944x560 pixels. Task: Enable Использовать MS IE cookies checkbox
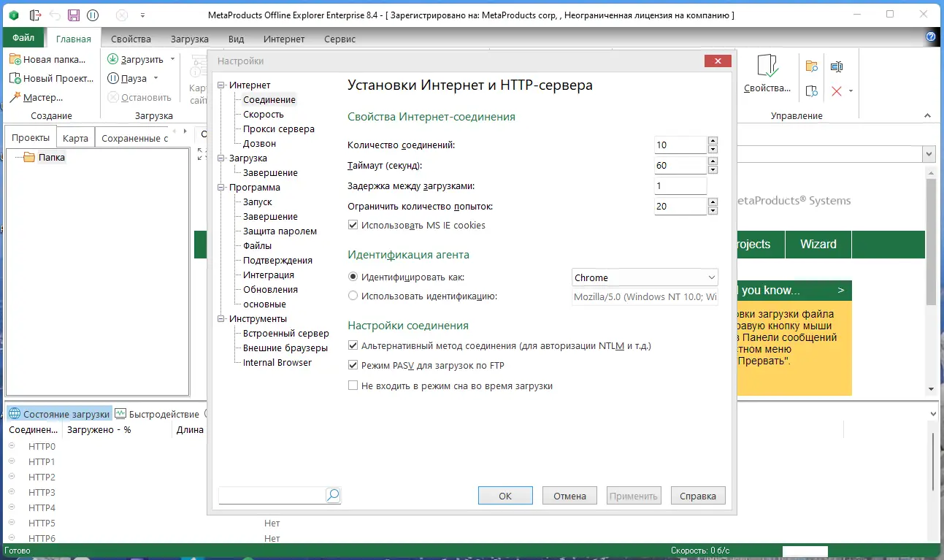click(353, 225)
